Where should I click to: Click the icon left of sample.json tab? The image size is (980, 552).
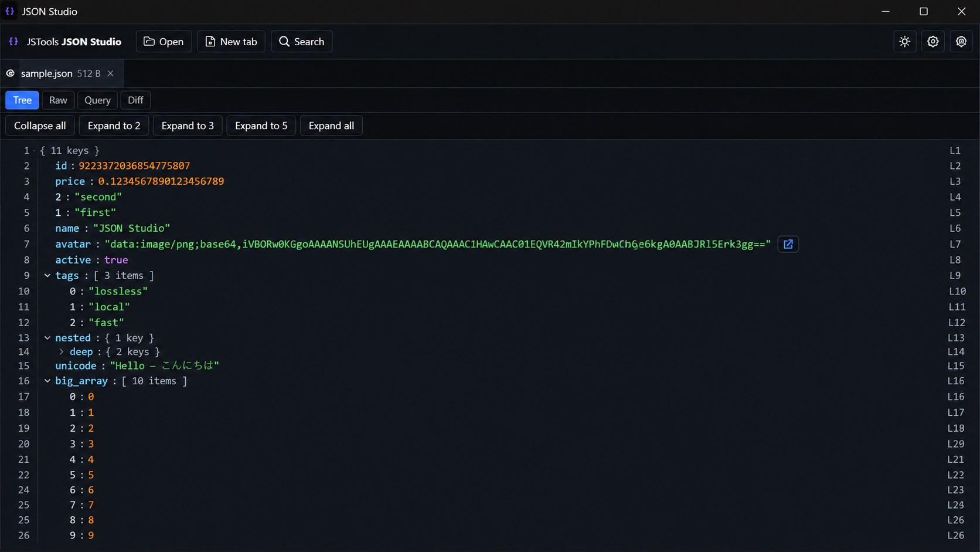click(11, 73)
